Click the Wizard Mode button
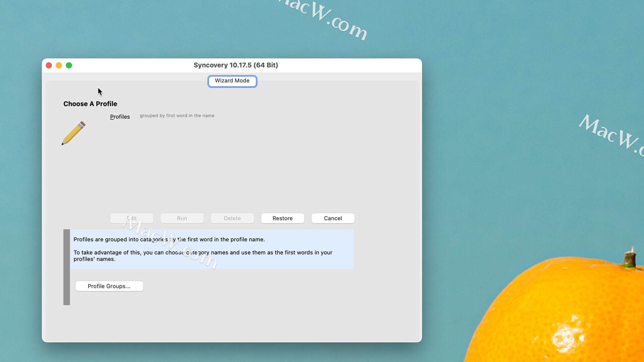 (232, 81)
